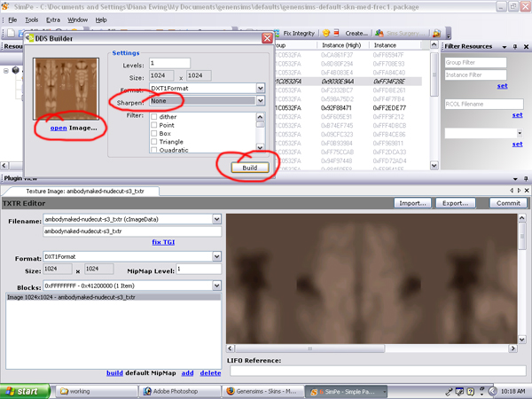Click the help question mark tray icon
Screen dimensions: 532x399
tap(471, 392)
